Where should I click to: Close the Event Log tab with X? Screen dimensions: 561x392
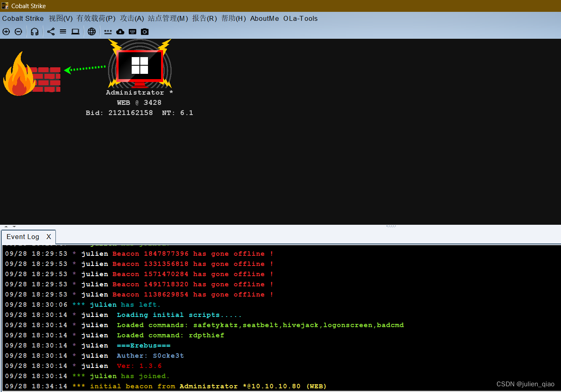point(49,237)
